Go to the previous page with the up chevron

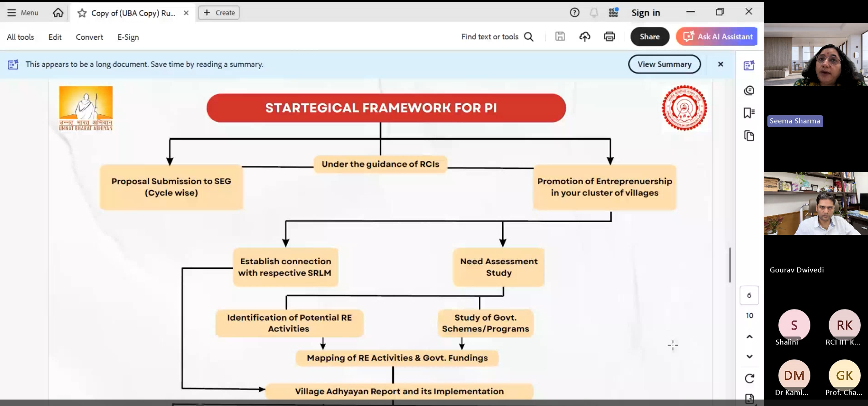click(x=749, y=337)
